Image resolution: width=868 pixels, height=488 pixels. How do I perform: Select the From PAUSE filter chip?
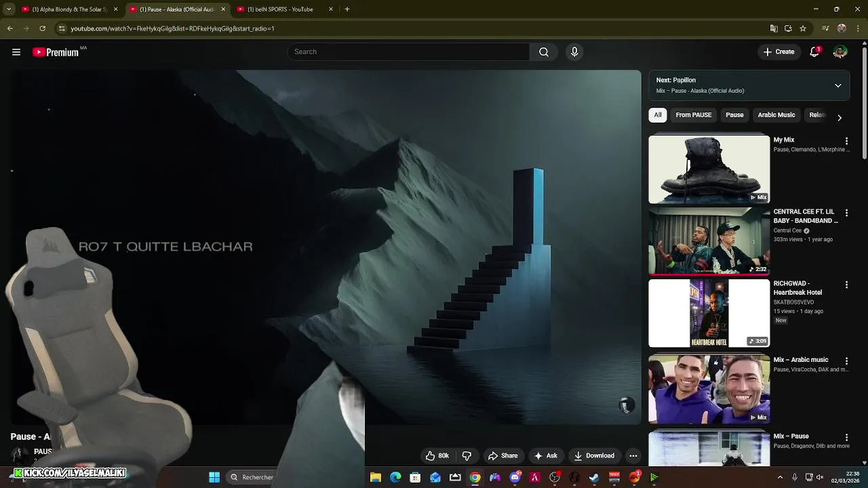694,115
